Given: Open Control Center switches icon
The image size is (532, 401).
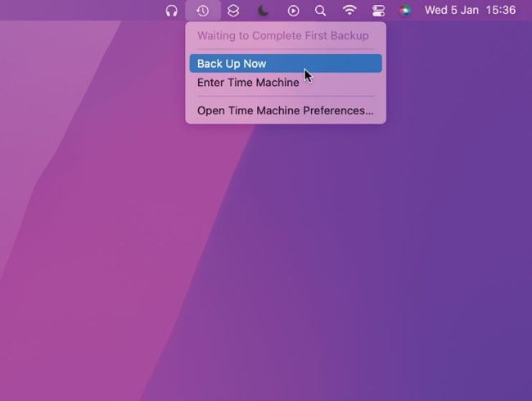Looking at the screenshot, I should coord(378,11).
